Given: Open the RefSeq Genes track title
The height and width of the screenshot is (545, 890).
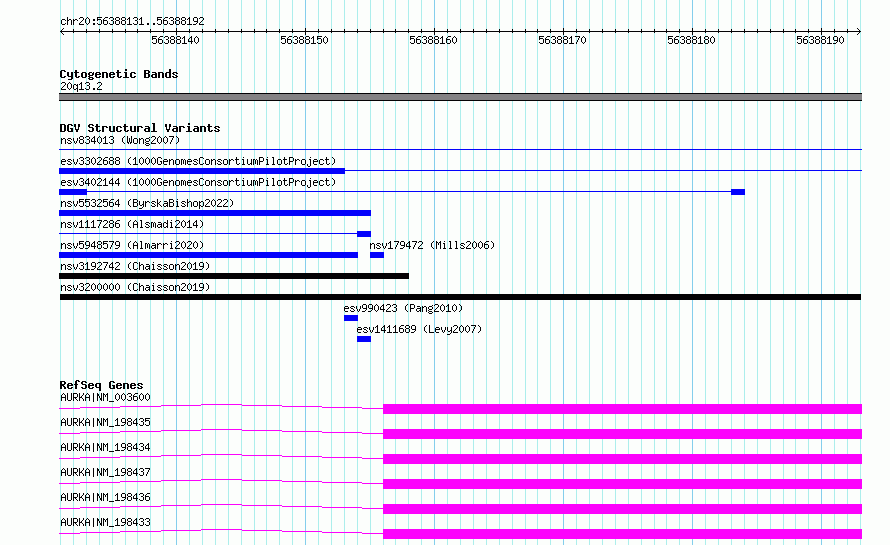Looking at the screenshot, I should click(101, 385).
